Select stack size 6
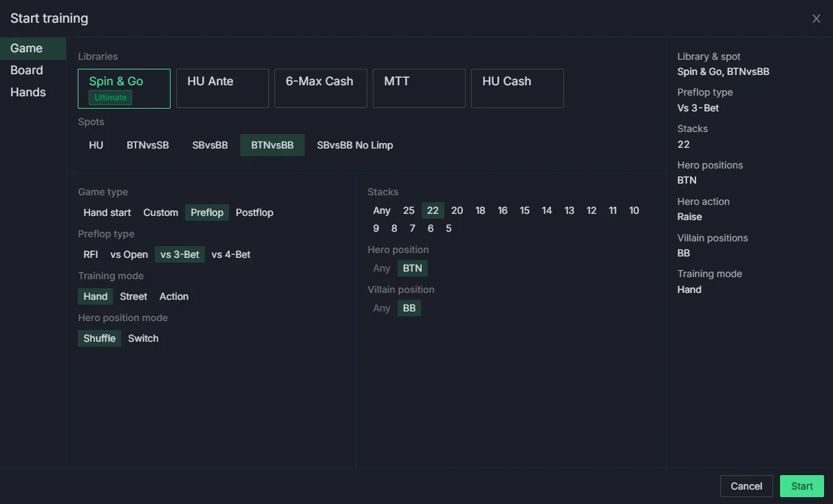Viewport: 833px width, 504px height. point(431,228)
